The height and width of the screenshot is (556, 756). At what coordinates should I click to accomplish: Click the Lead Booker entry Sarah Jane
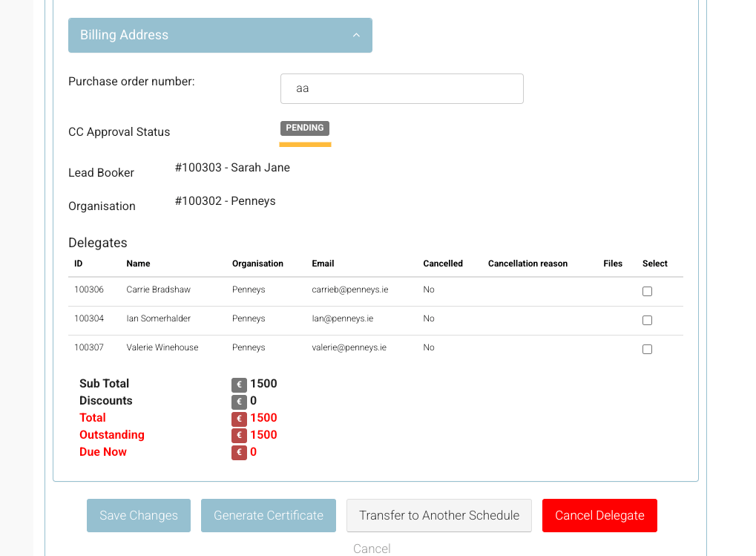(232, 167)
